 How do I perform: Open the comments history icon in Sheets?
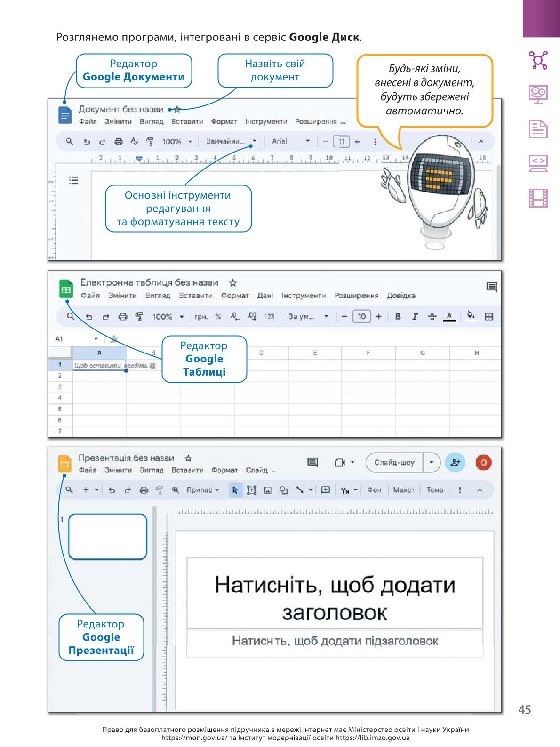tap(491, 287)
